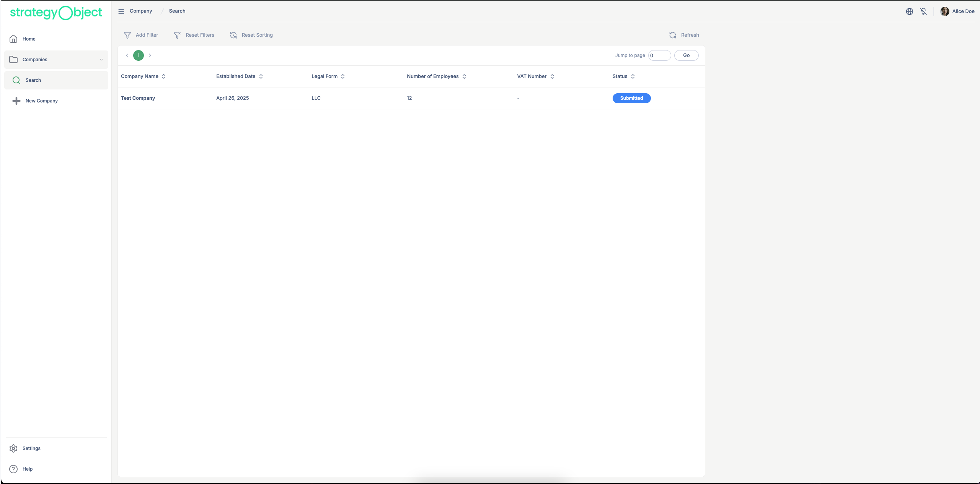Open Test Company row link
This screenshot has height=484, width=980.
click(138, 98)
